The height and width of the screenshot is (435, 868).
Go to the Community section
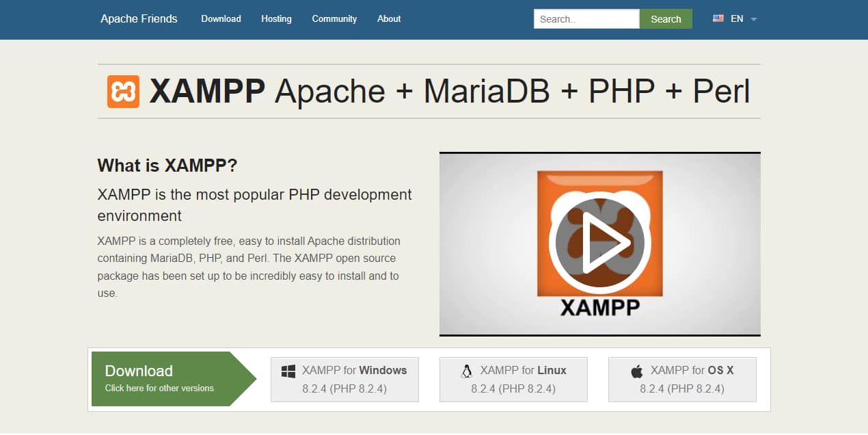(x=334, y=18)
